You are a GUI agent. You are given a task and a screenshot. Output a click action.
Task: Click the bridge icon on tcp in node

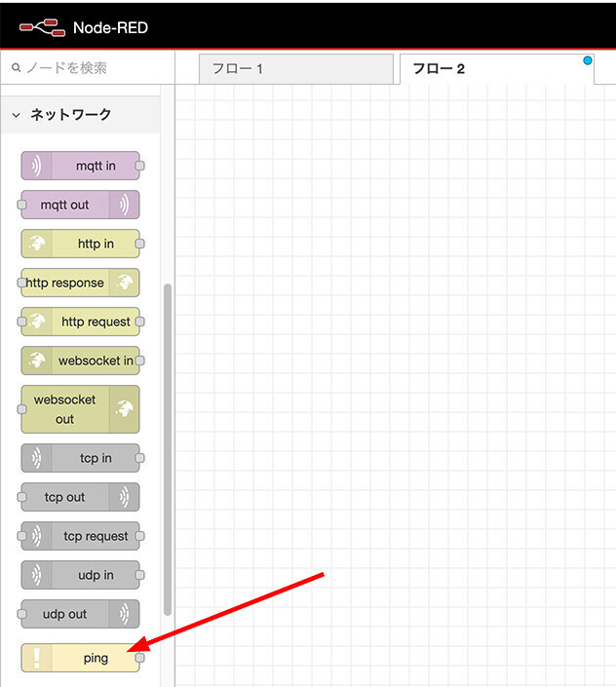tap(36, 458)
